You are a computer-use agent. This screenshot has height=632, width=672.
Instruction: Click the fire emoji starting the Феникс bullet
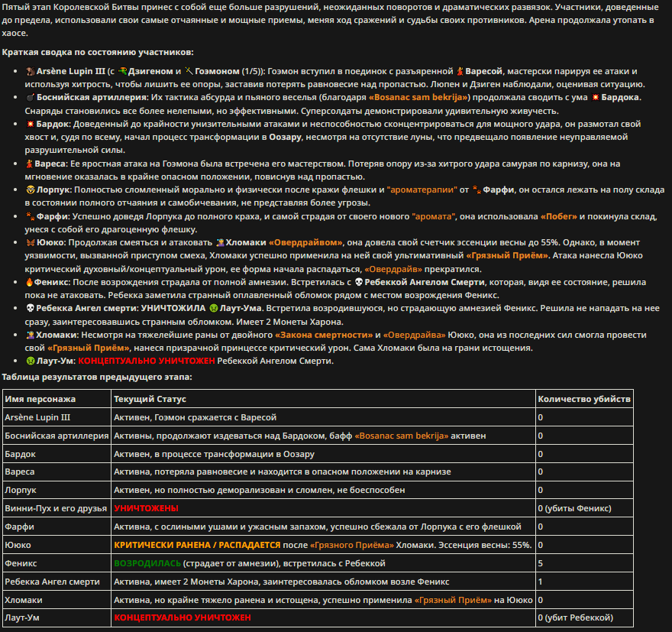29,283
